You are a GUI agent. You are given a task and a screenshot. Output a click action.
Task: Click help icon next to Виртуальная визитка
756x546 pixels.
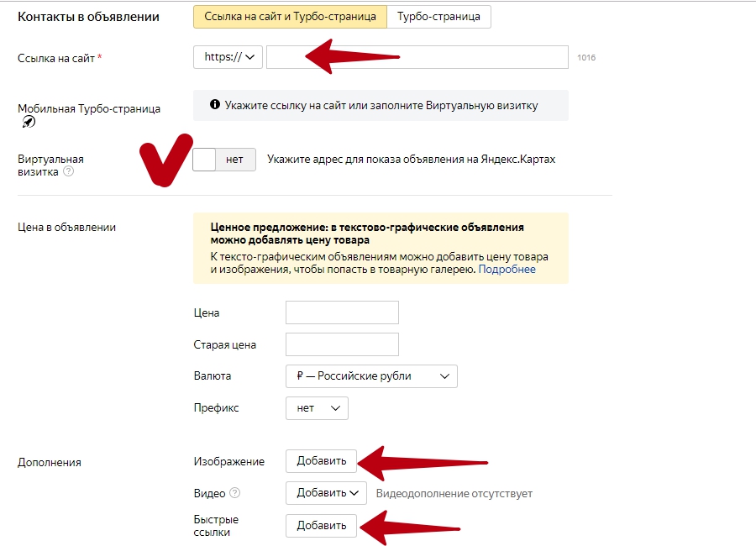tap(69, 171)
